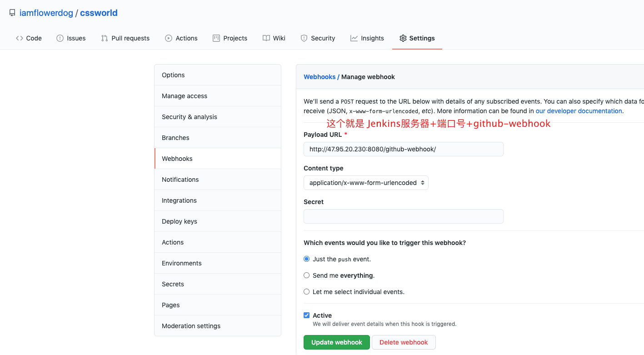Select Send me everything option
Screen dimensions: 644x355
[x=306, y=275]
